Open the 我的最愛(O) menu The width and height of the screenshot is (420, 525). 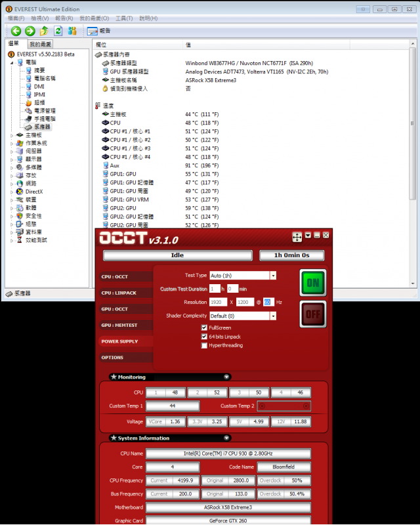[x=94, y=18]
